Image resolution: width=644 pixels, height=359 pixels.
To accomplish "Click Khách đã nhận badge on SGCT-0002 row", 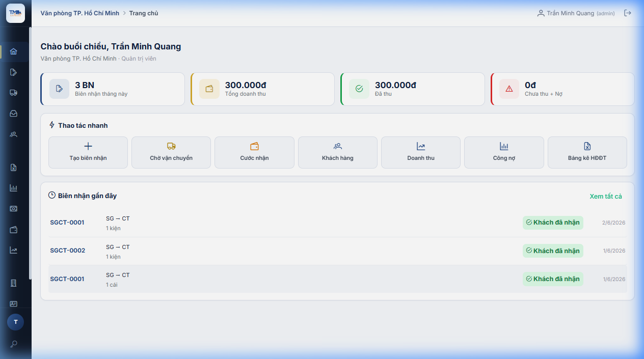I will click(x=553, y=251).
